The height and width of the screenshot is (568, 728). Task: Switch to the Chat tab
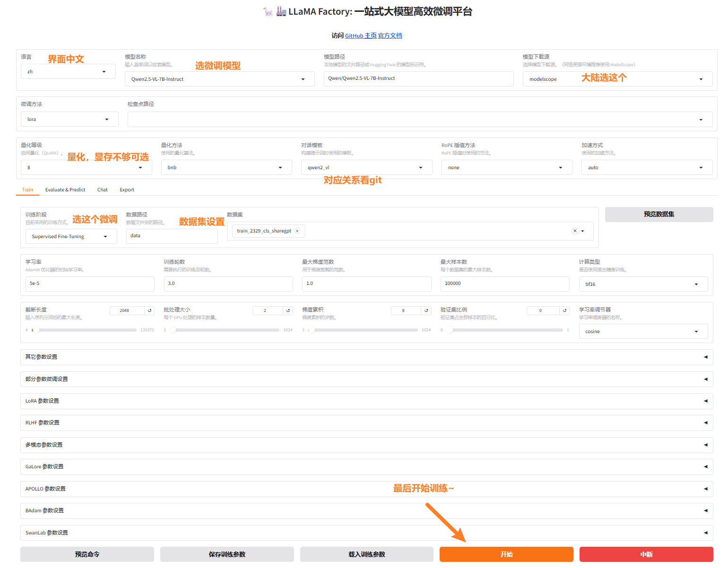[103, 189]
